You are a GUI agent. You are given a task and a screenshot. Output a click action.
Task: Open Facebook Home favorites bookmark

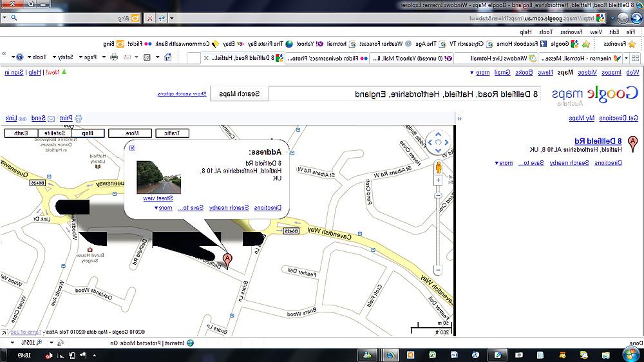click(521, 44)
